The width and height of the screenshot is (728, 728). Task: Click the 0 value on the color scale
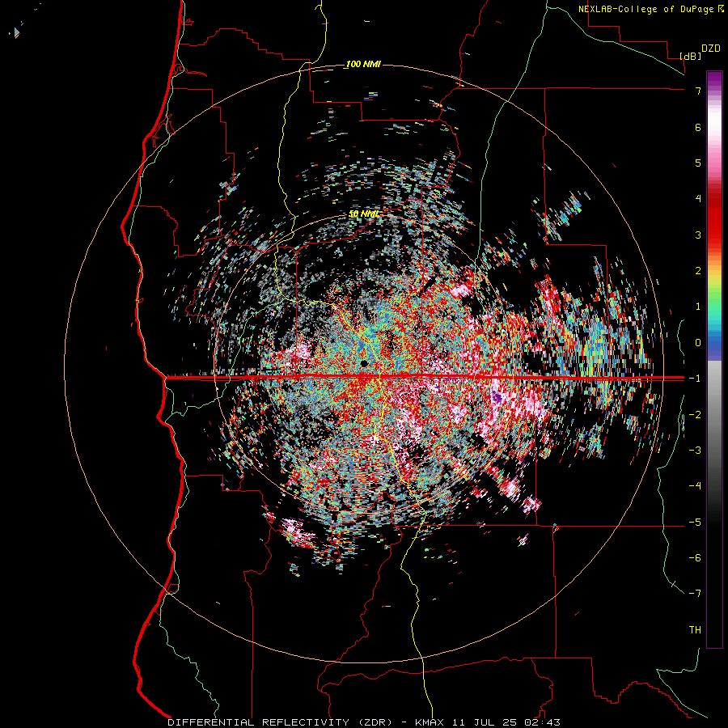pos(698,343)
